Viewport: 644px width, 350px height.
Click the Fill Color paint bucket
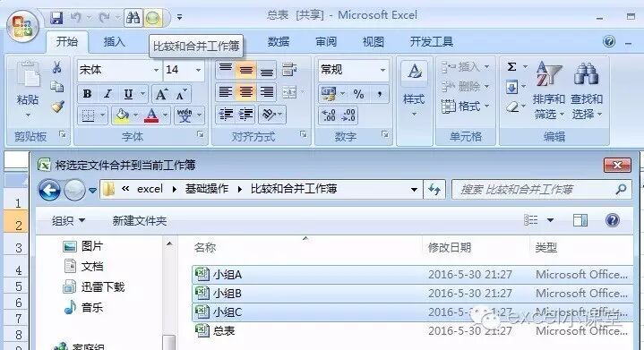122,115
